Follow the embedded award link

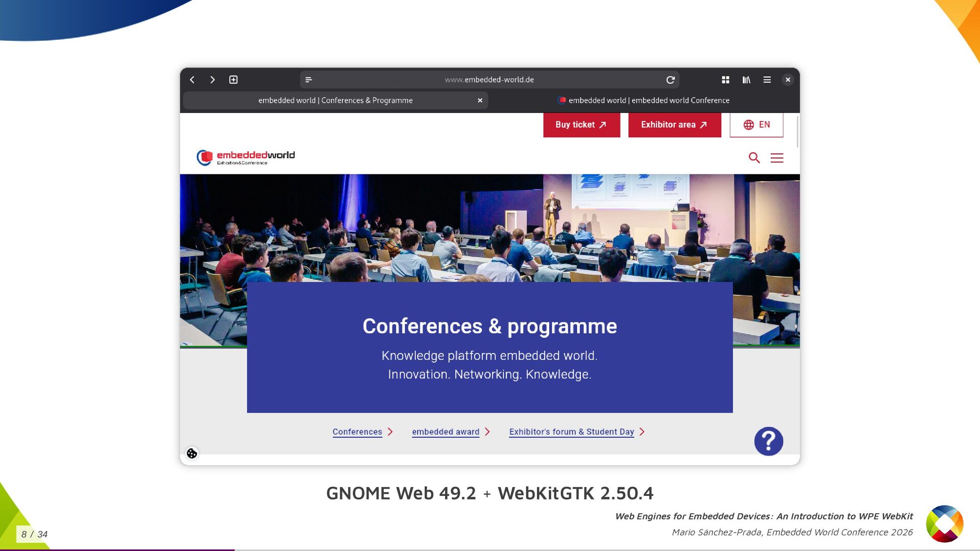tap(446, 432)
